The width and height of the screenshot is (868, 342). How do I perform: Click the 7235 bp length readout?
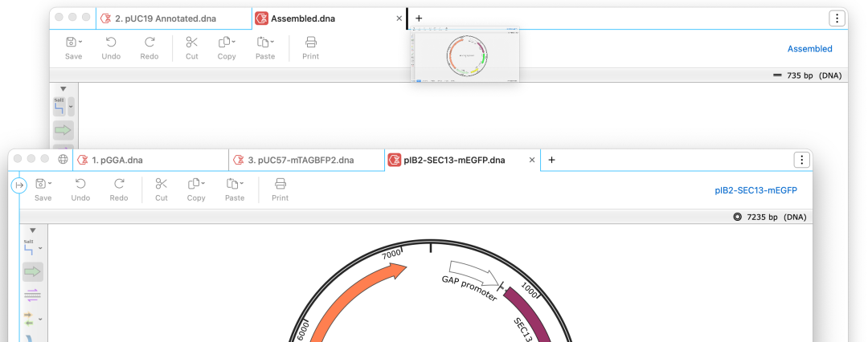tap(762, 218)
